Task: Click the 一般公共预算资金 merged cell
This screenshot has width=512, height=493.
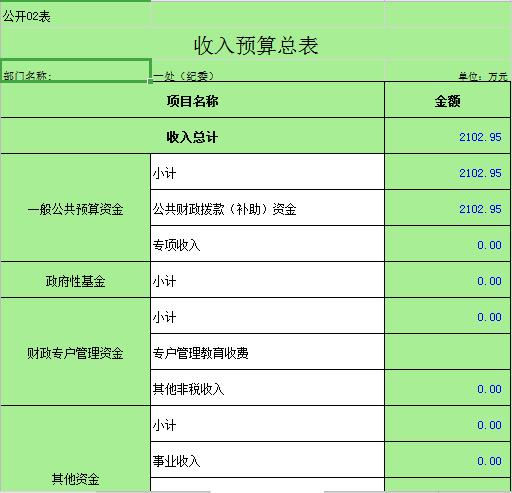Action: [75, 208]
